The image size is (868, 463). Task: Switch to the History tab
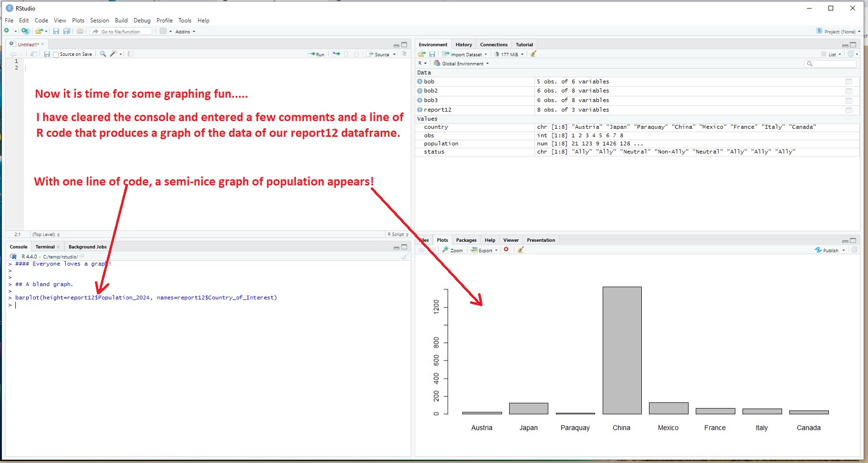tap(463, 44)
